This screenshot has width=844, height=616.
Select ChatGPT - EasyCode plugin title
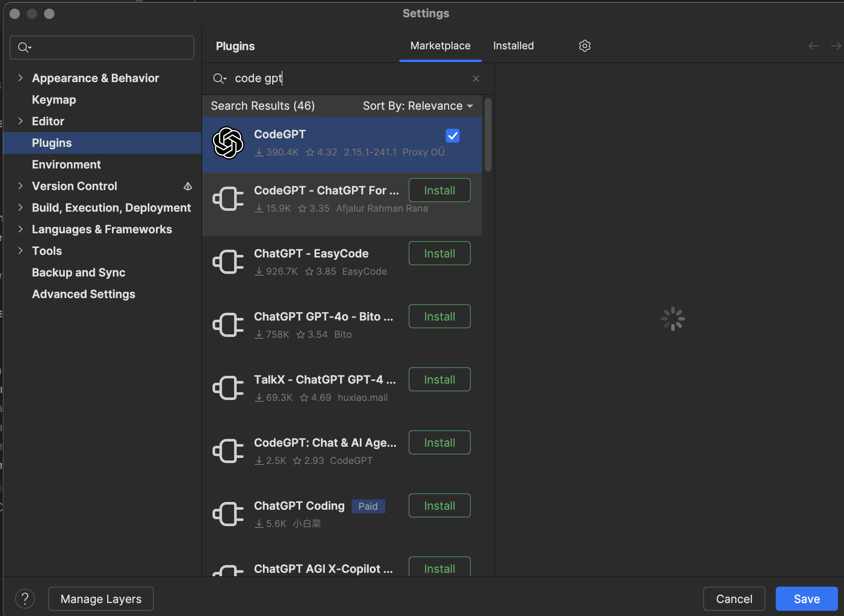(x=311, y=254)
